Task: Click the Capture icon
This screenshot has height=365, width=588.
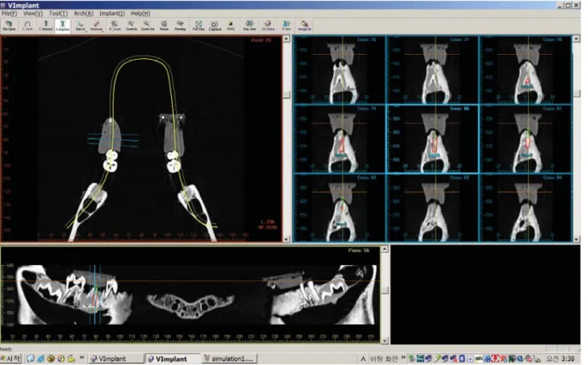Action: [x=215, y=26]
